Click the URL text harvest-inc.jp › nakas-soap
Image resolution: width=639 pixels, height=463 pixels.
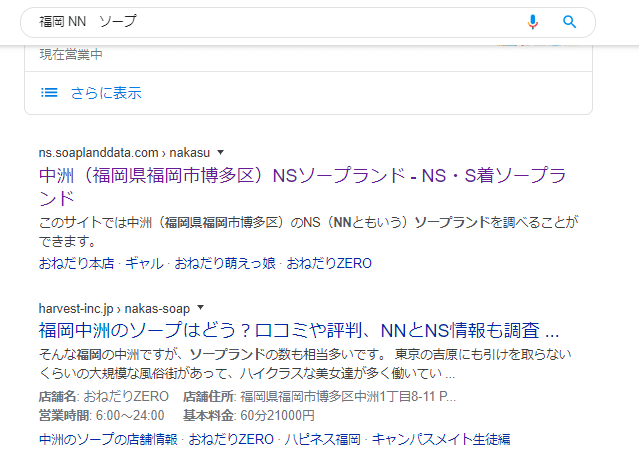pos(114,309)
